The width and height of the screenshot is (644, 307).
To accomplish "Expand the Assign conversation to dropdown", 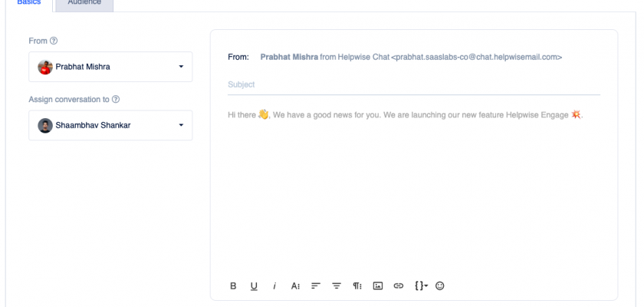I will (181, 125).
